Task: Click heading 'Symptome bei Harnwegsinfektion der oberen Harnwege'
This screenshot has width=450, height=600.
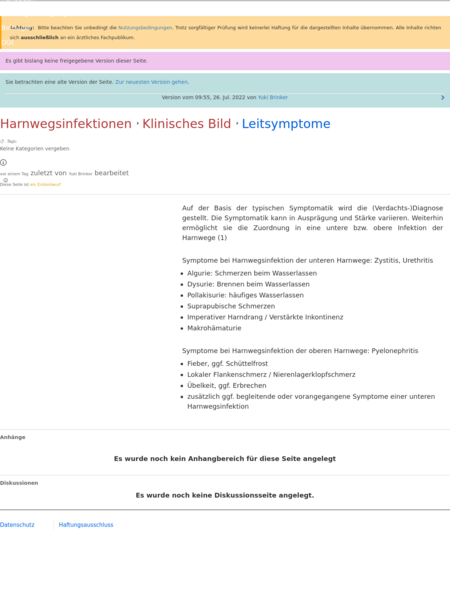Action: click(x=300, y=351)
